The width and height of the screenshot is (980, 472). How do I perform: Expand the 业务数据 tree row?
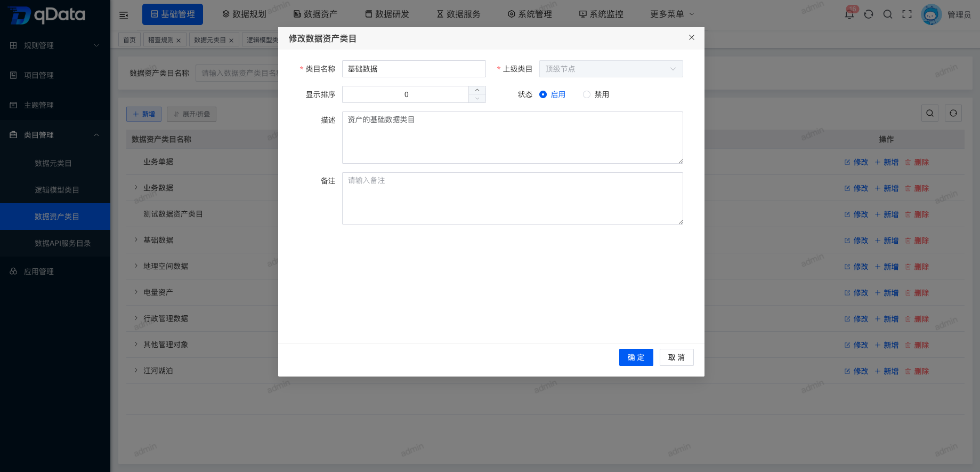point(136,187)
